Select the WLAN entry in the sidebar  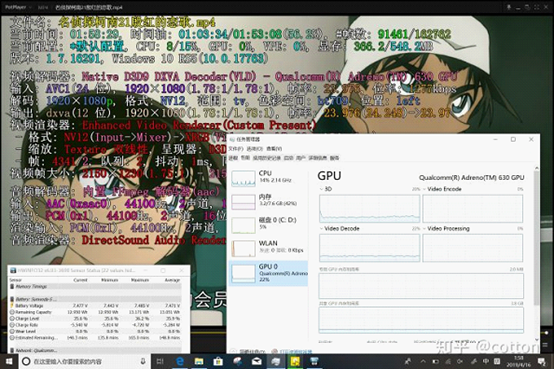click(x=268, y=247)
